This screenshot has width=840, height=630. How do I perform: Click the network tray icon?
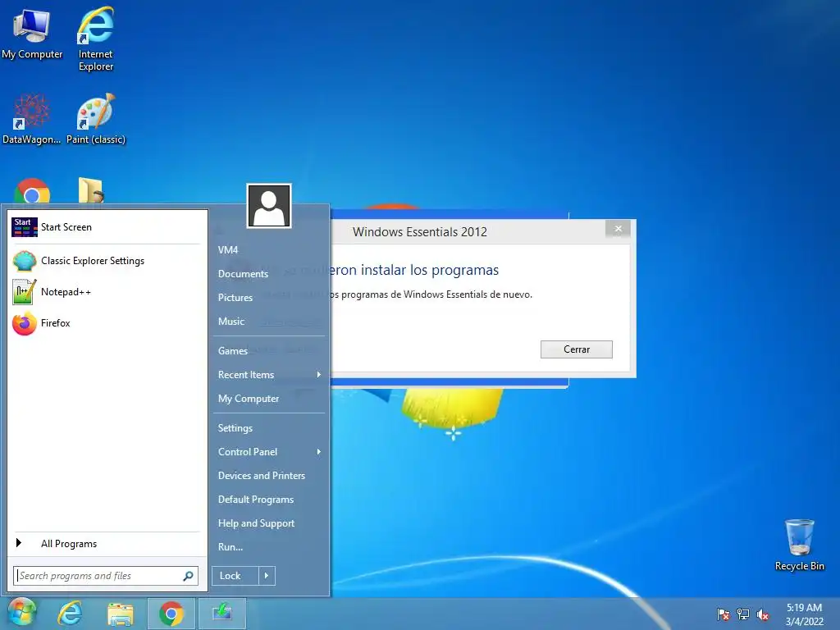pyautogui.click(x=743, y=614)
